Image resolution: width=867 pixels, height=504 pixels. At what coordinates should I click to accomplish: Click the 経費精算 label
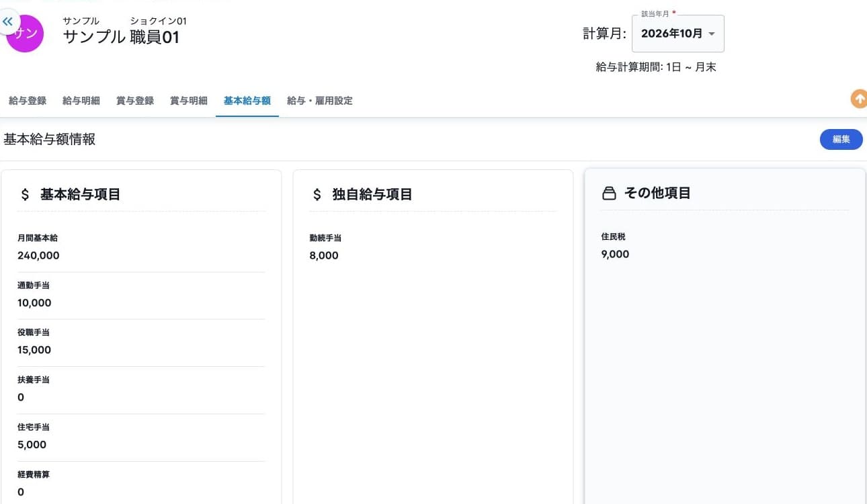tap(34, 474)
